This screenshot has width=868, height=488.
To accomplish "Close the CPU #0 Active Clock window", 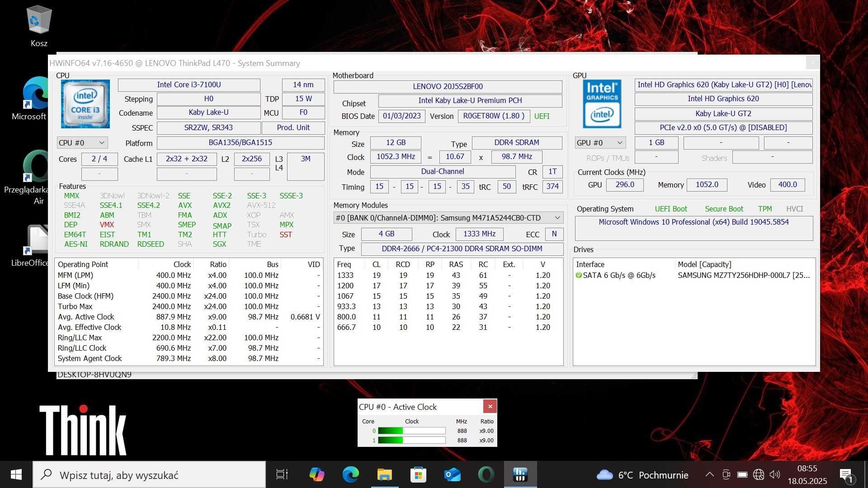I will 490,407.
